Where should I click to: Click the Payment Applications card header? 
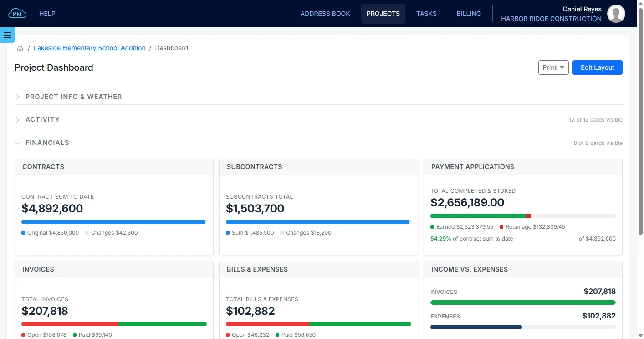(x=523, y=167)
